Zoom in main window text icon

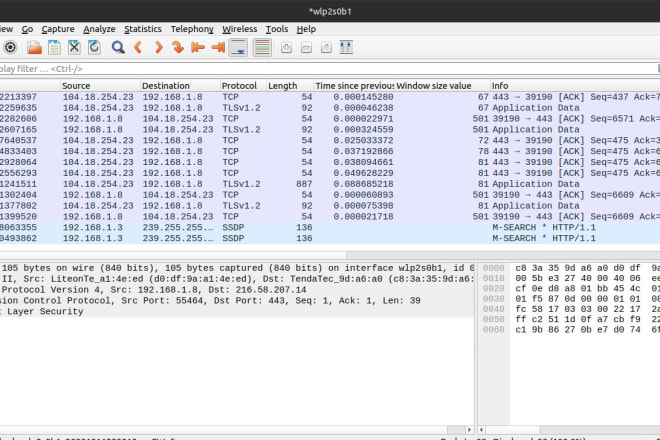tap(286, 47)
